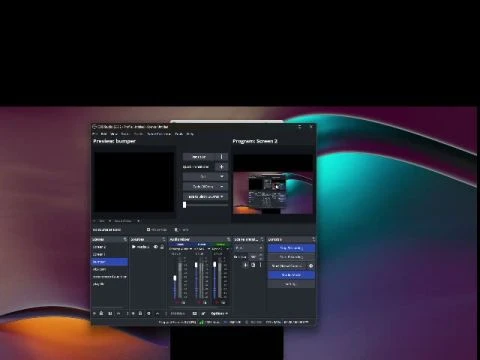Click Start Virtual Camera button
Viewport: 480px width, 360px height.
point(287,266)
